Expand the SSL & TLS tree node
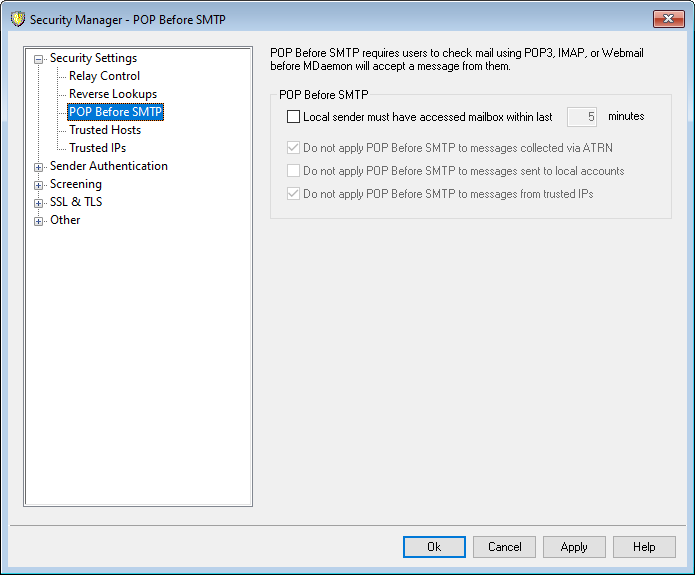 39,203
